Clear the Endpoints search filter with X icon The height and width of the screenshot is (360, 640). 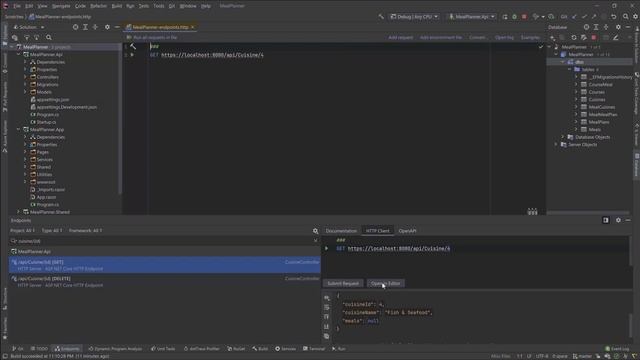(316, 241)
